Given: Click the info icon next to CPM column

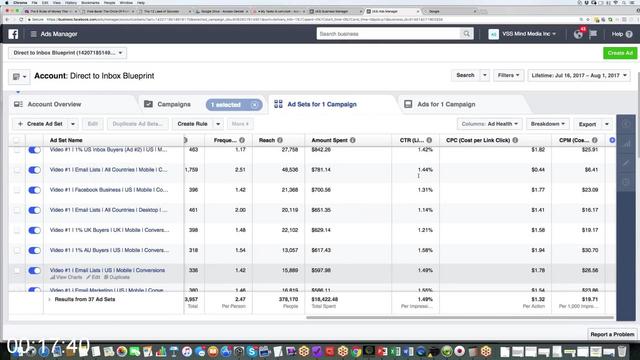Looking at the screenshot, I should (595, 140).
